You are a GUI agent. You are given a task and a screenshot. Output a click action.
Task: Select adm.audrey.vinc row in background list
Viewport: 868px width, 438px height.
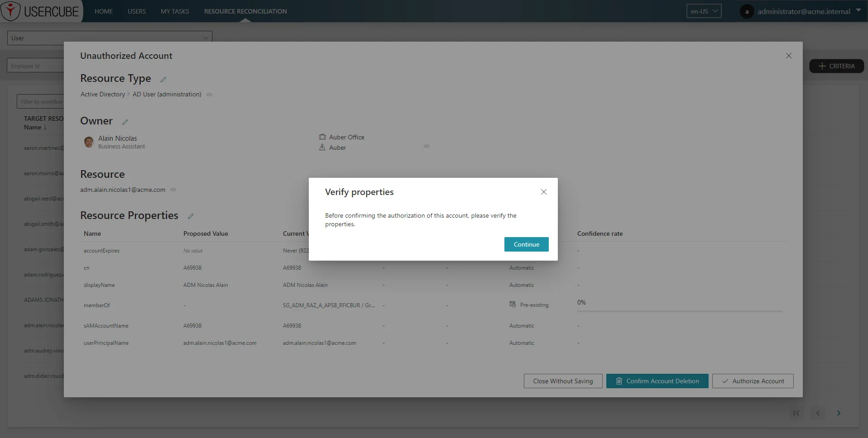(x=44, y=351)
